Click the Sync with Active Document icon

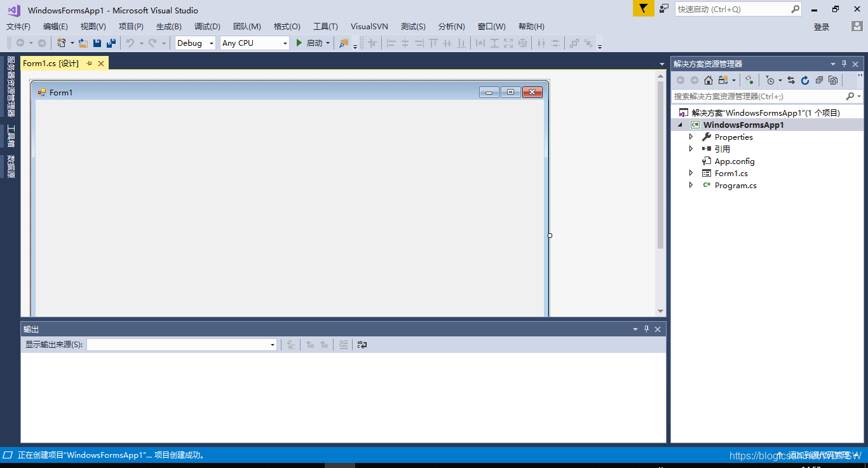point(791,80)
